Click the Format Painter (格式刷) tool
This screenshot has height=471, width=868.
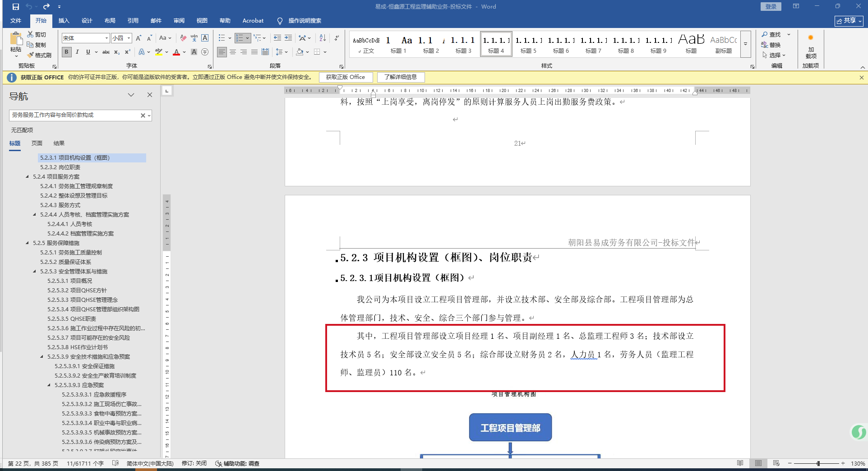tap(39, 55)
